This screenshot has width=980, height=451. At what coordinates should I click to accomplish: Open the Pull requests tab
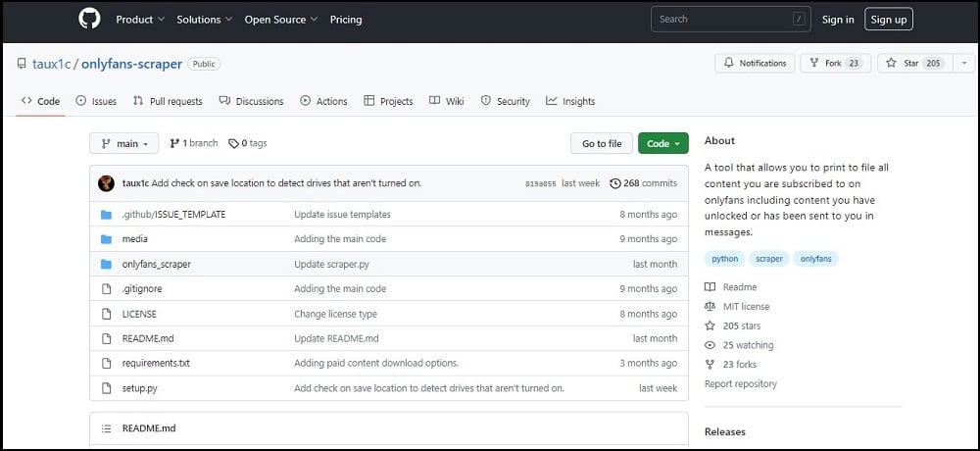point(168,101)
